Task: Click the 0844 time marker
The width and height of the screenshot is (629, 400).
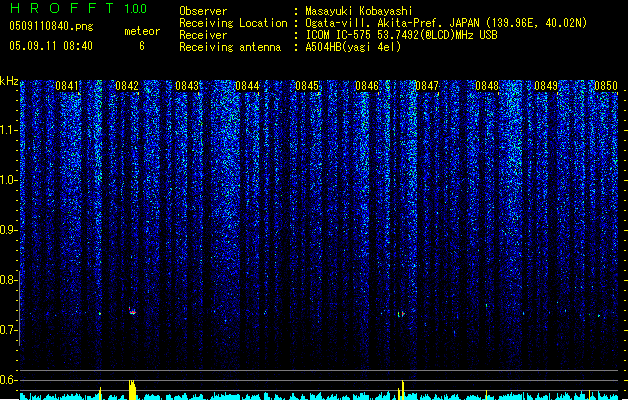Action: 247,86
